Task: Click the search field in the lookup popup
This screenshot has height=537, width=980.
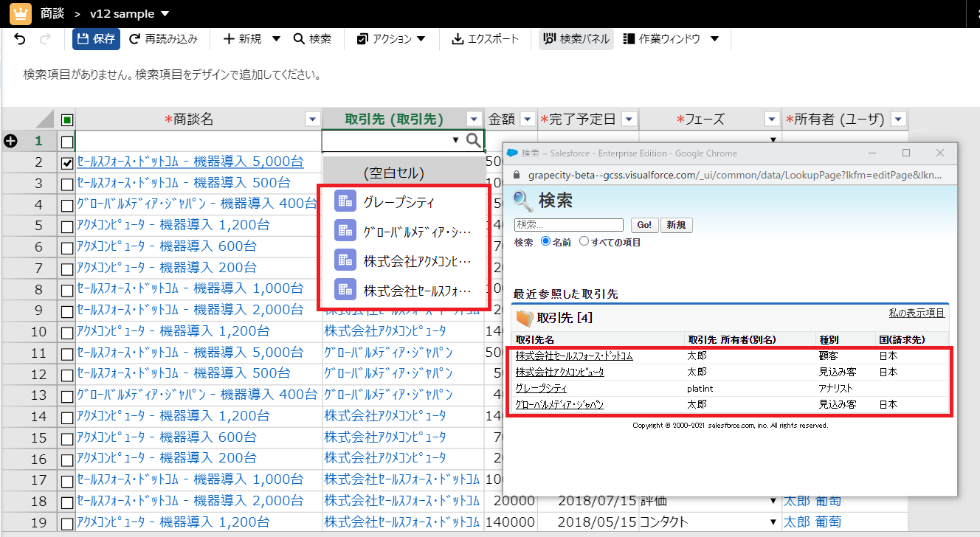Action: coord(569,225)
